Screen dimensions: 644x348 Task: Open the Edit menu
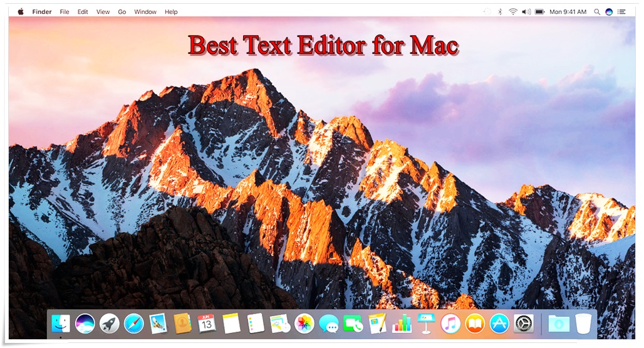coord(83,12)
